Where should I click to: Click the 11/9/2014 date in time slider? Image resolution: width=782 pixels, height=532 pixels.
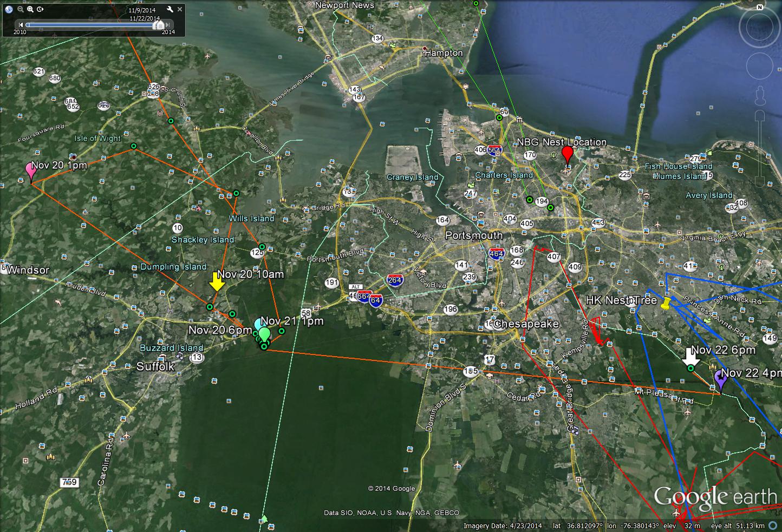point(143,10)
